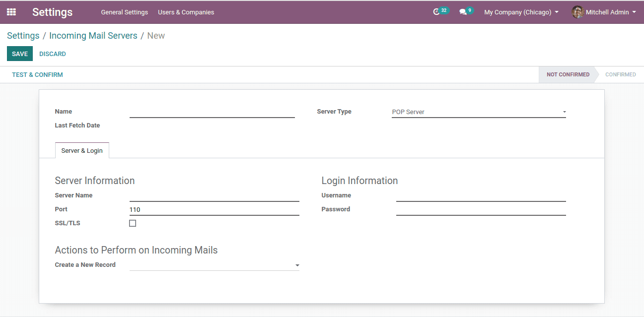Viewport: 644px width, 317px height.
Task: Select the Server & Login tab
Action: [82, 150]
